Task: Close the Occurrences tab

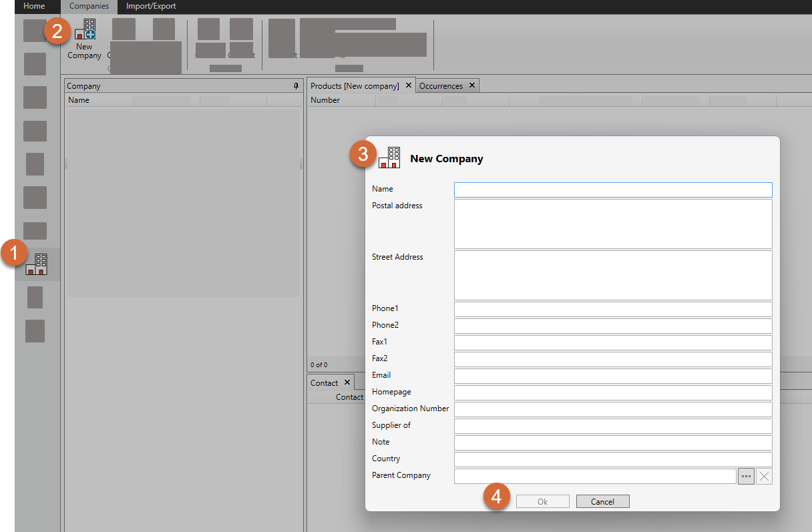Action: click(x=471, y=85)
